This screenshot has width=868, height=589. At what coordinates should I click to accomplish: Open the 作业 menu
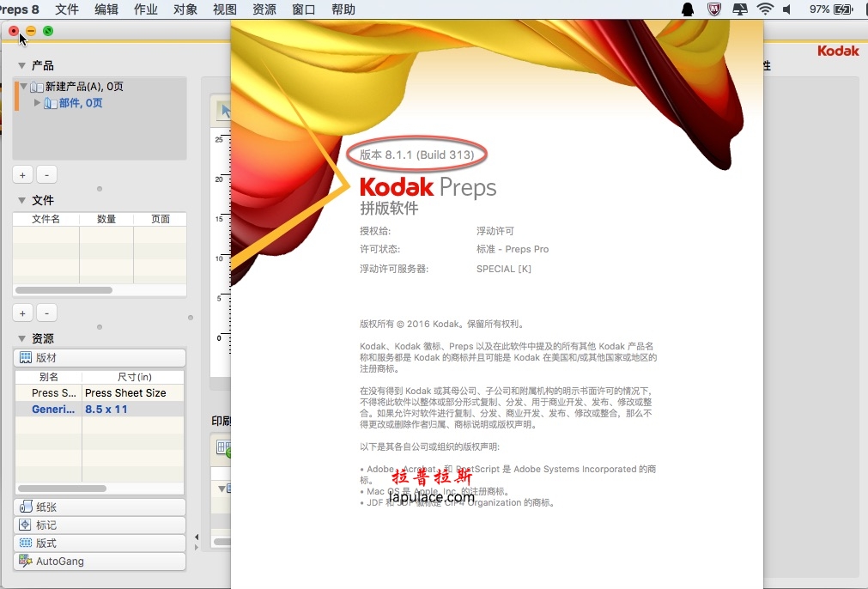tap(146, 9)
